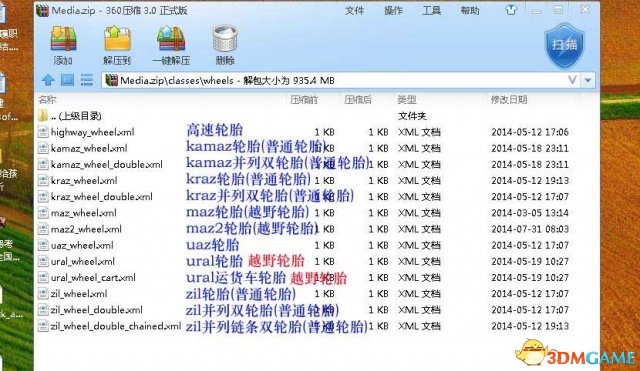Select file maz2_wheel.xml
Viewport: 640px width, 371px height.
86,229
